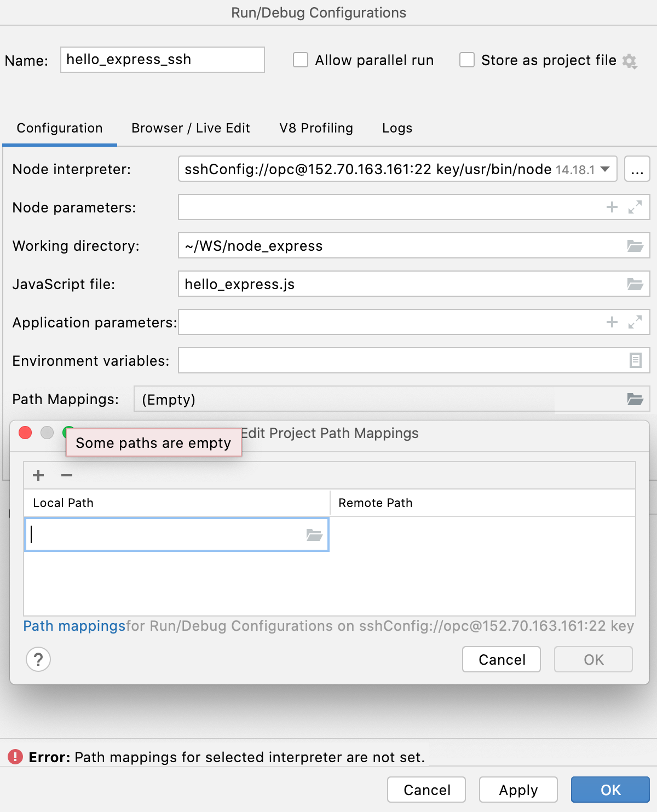The image size is (657, 812).
Task: Enable Allow parallel run
Action: click(x=301, y=60)
